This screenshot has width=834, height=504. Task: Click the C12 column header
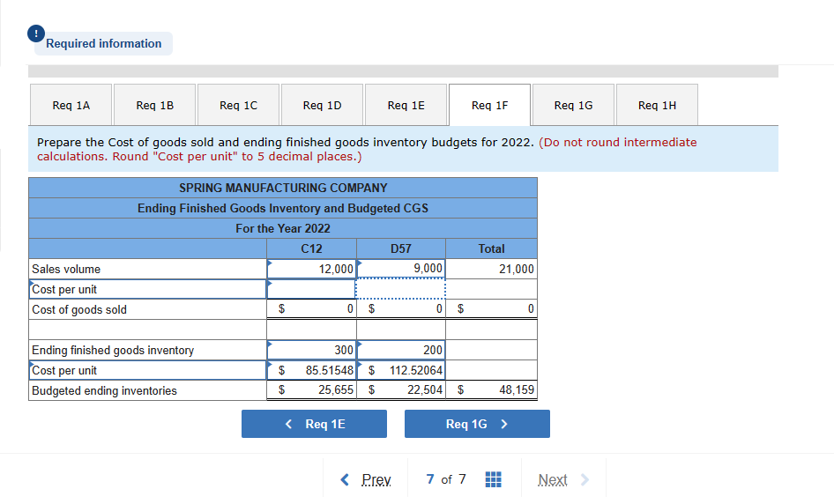click(312, 248)
